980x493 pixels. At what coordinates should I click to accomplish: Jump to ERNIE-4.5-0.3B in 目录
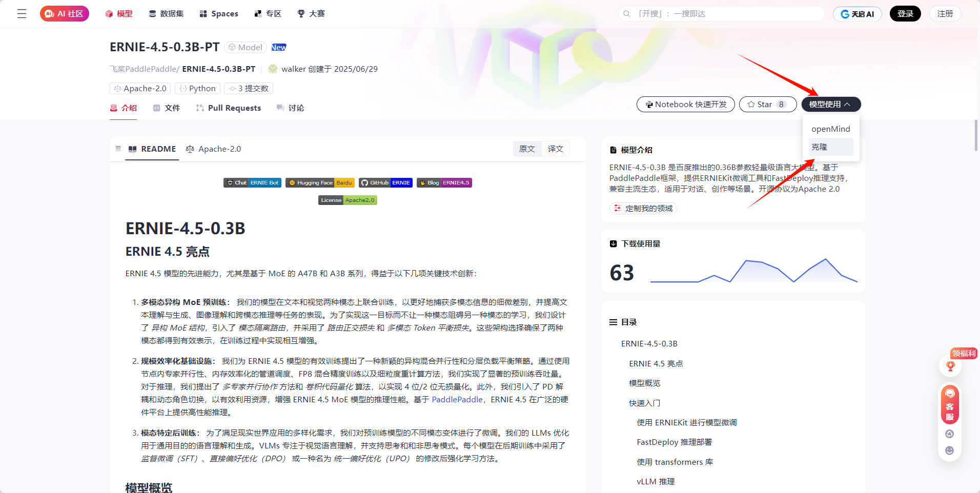point(649,343)
